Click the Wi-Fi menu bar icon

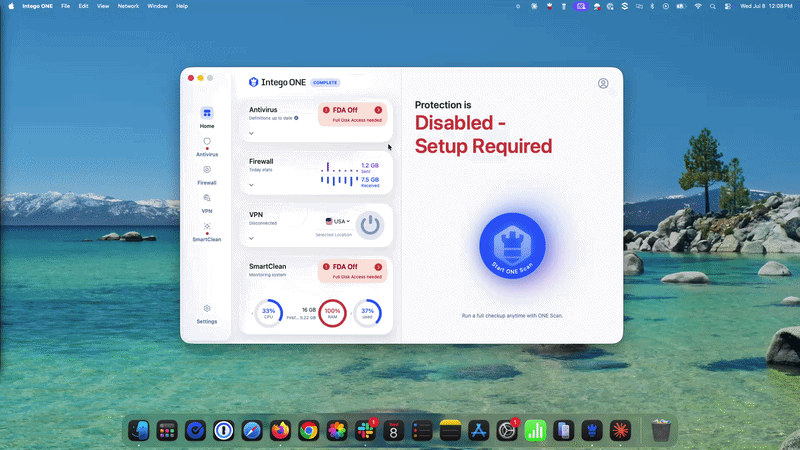click(x=697, y=6)
